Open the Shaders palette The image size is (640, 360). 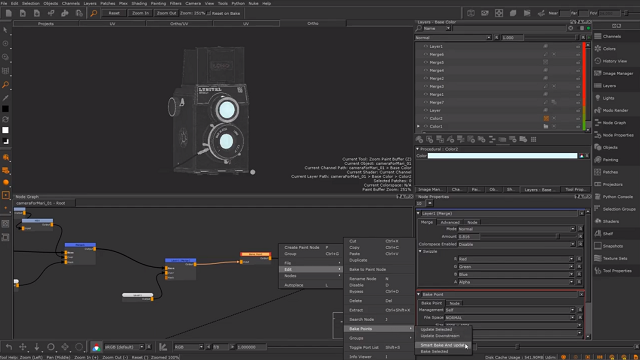(x=611, y=221)
